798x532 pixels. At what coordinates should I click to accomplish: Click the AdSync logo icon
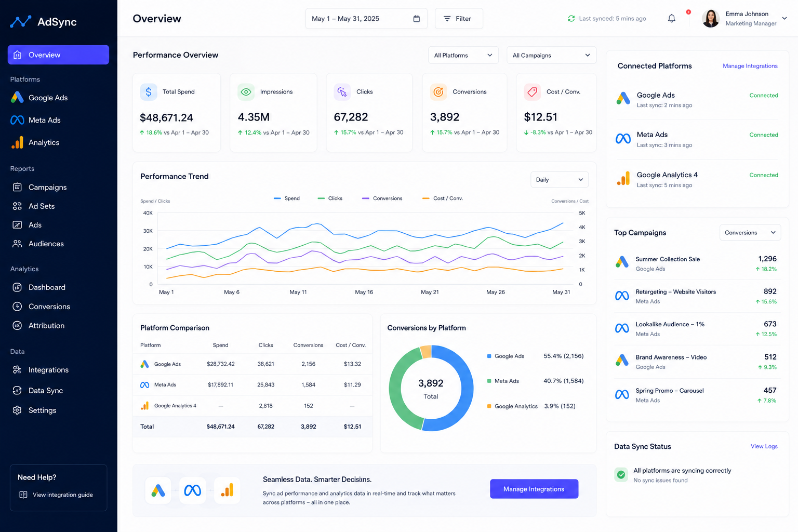click(21, 22)
